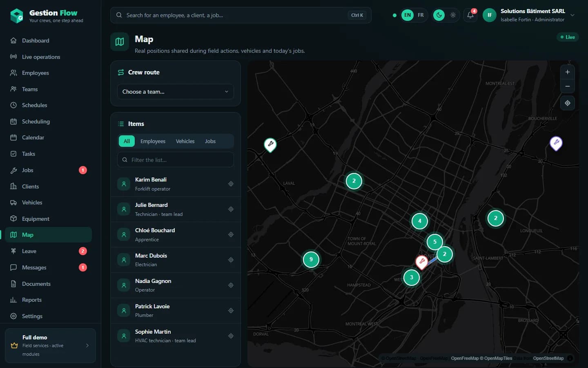Recenter map with the locate button

(x=568, y=103)
